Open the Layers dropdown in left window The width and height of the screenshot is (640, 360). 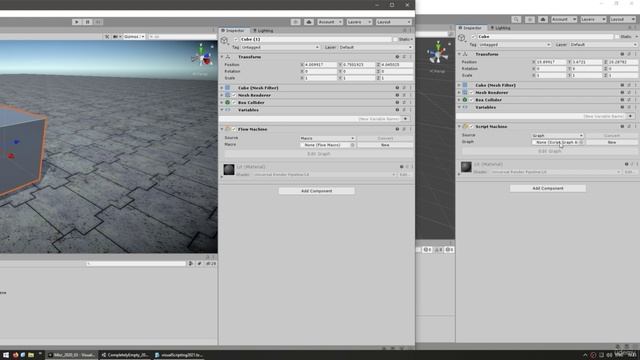click(359, 22)
